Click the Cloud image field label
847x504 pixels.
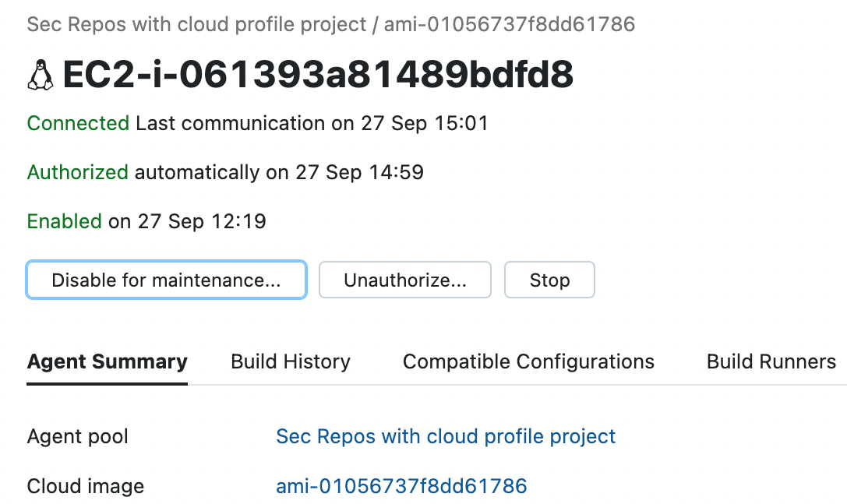point(86,486)
